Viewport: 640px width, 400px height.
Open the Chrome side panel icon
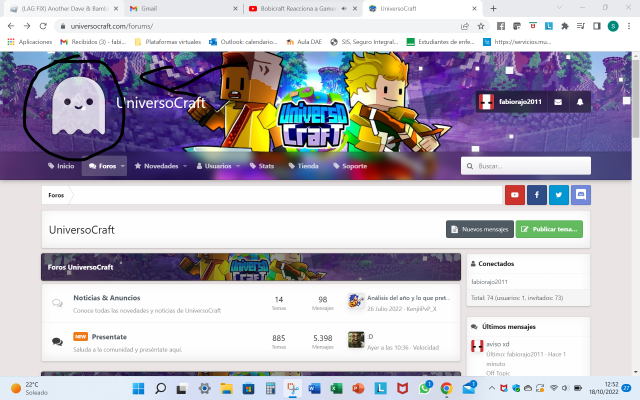pyautogui.click(x=597, y=26)
